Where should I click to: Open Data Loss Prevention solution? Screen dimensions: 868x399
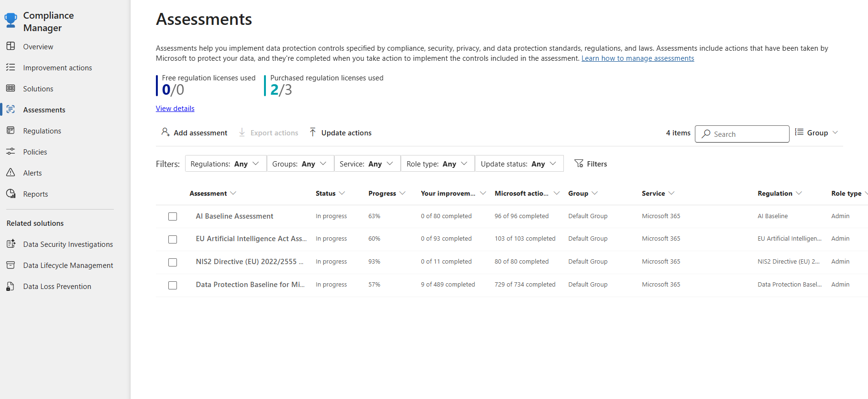click(57, 286)
